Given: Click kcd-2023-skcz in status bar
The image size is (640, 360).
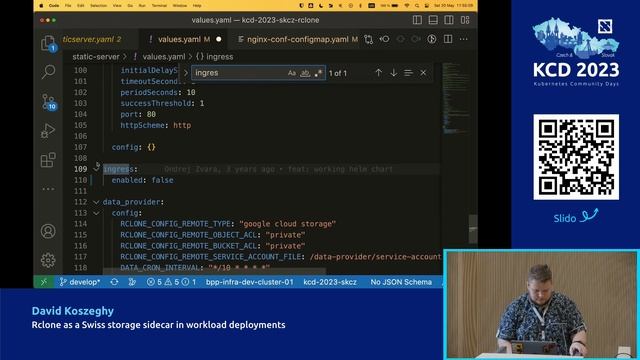Looking at the screenshot, I should (330, 282).
